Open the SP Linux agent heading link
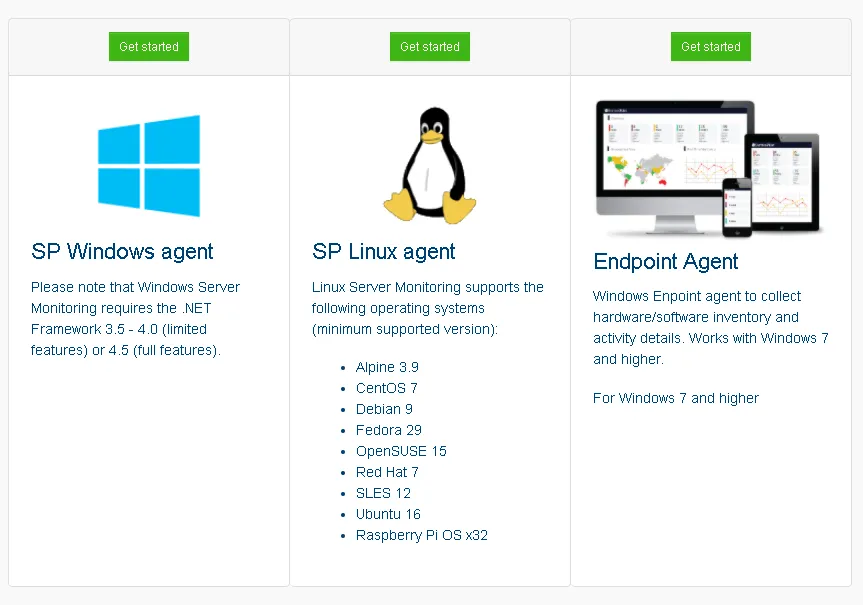Viewport: 863px width, 605px height. (x=383, y=252)
